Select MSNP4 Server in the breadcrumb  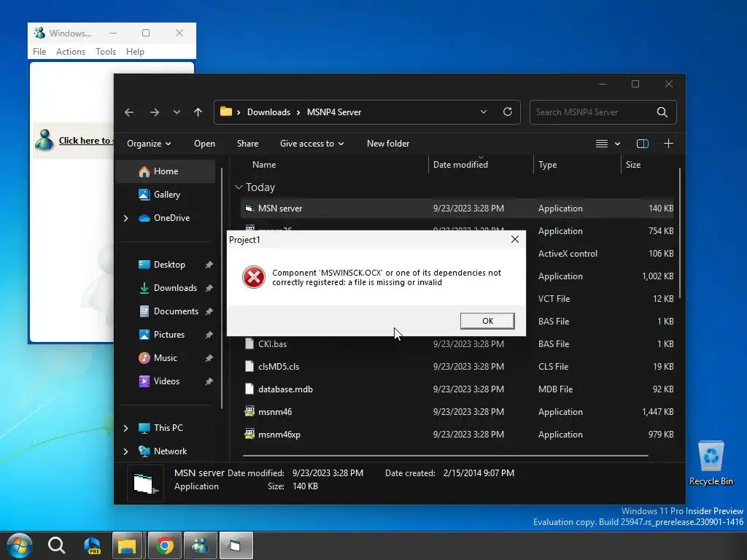334,112
